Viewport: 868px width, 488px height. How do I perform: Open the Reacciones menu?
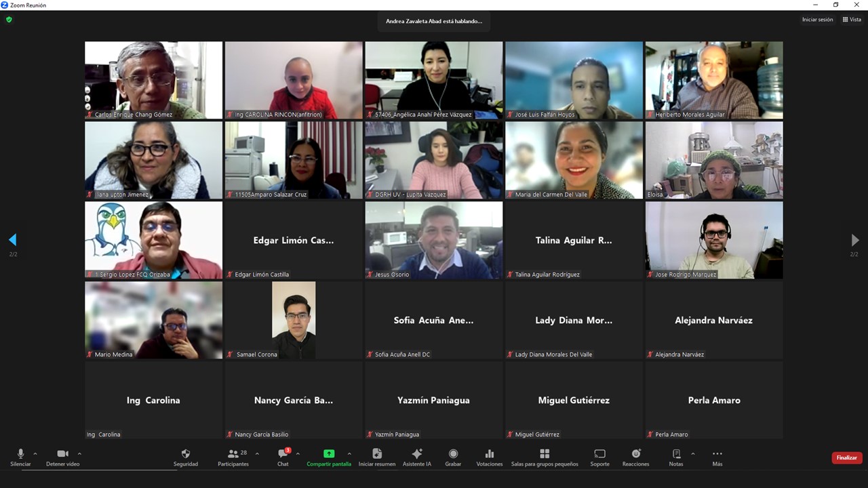(x=635, y=454)
